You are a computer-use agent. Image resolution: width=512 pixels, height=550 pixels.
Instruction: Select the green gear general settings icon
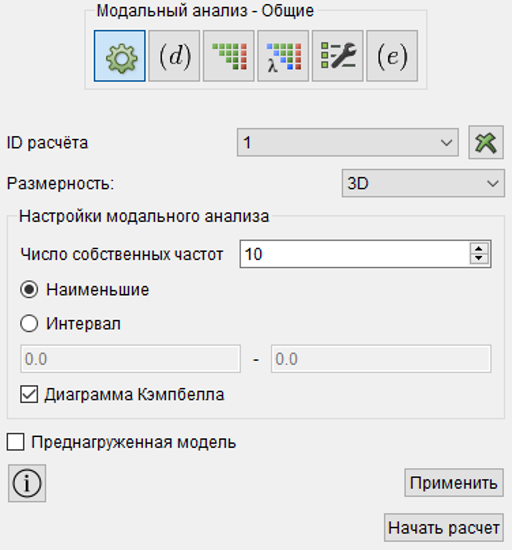click(120, 56)
